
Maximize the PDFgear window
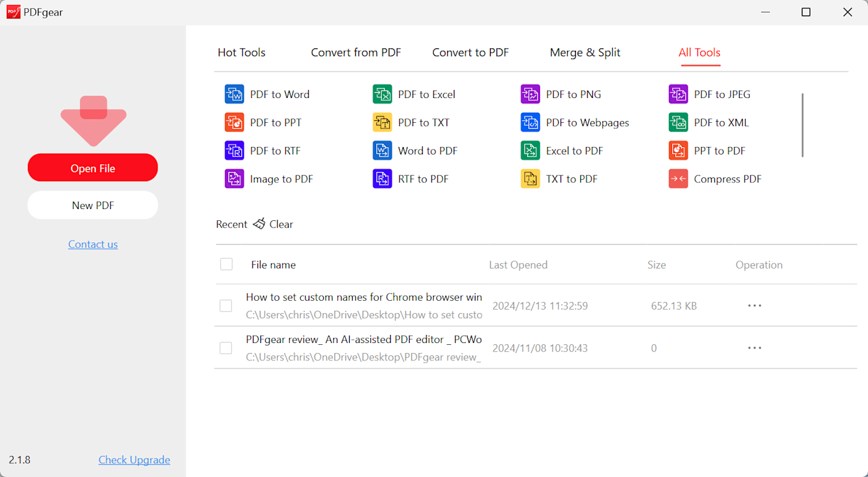806,12
